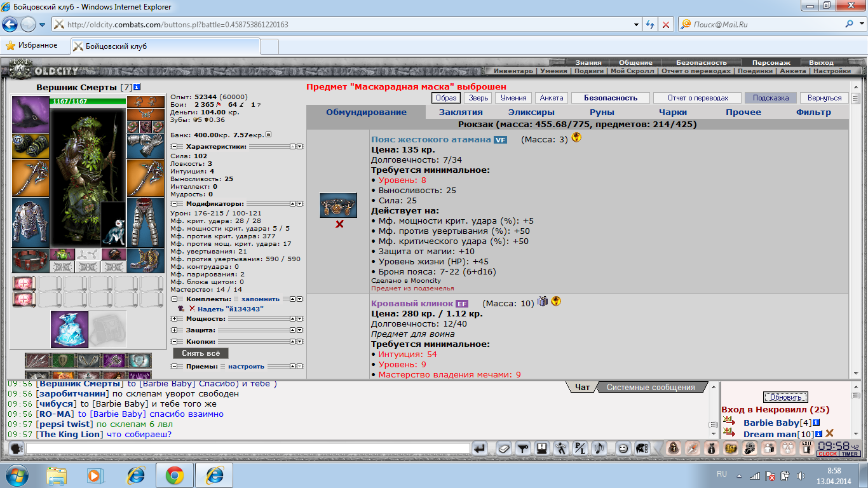The width and height of the screenshot is (868, 488).
Task: Switch to the Заклятия tab
Action: (x=461, y=112)
